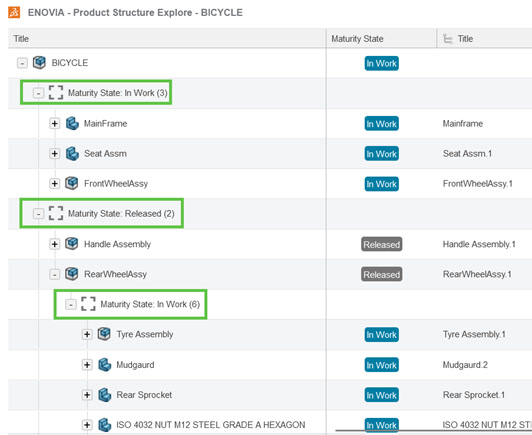The width and height of the screenshot is (532, 435).
Task: Click In Work badge for Tyre Assembly
Action: click(x=382, y=335)
